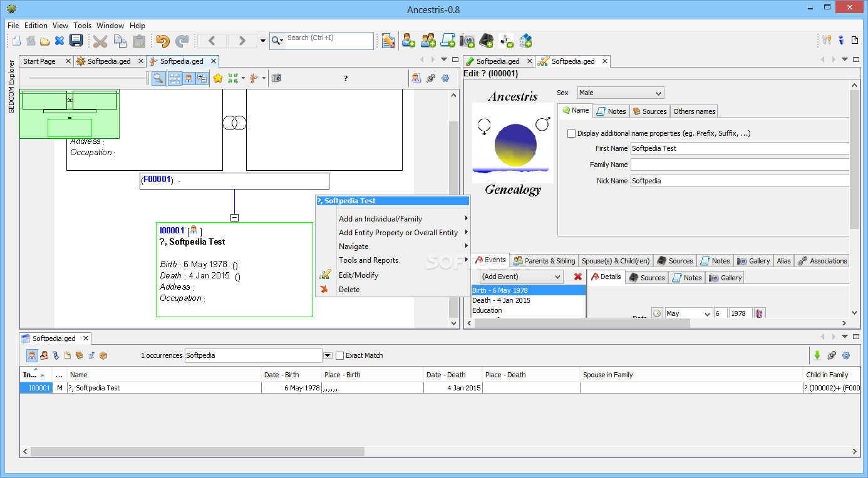Open the Alias tab
Image resolution: width=868 pixels, height=478 pixels.
[783, 261]
